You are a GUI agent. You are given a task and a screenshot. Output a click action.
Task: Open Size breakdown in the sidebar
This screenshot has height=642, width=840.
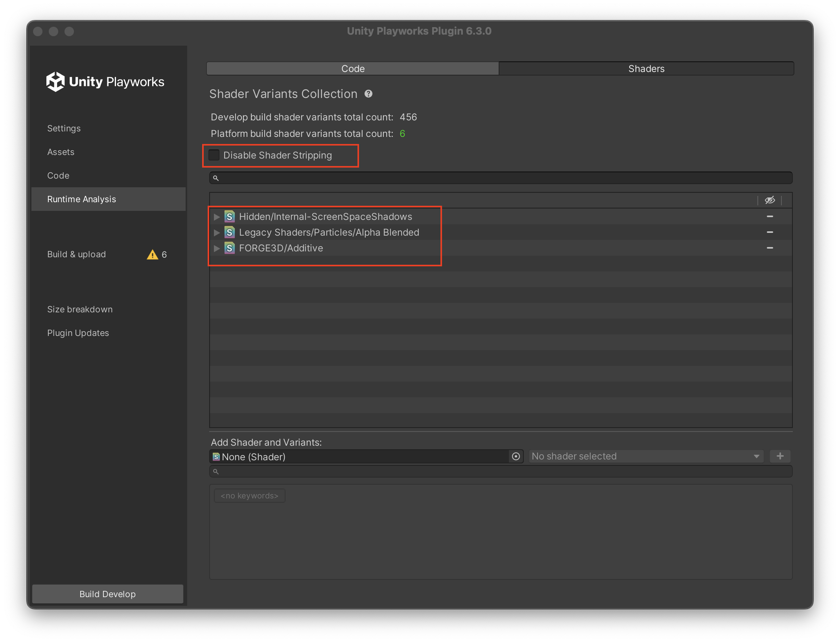point(109,309)
